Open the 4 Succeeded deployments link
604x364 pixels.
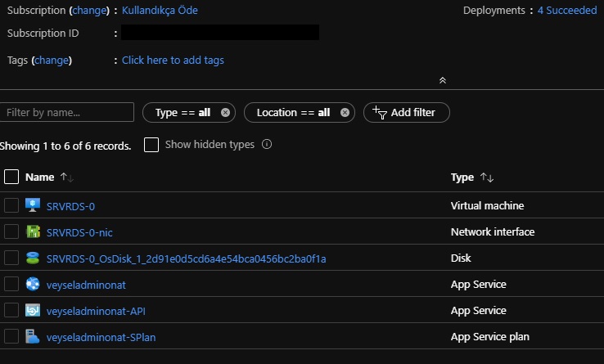coord(567,11)
